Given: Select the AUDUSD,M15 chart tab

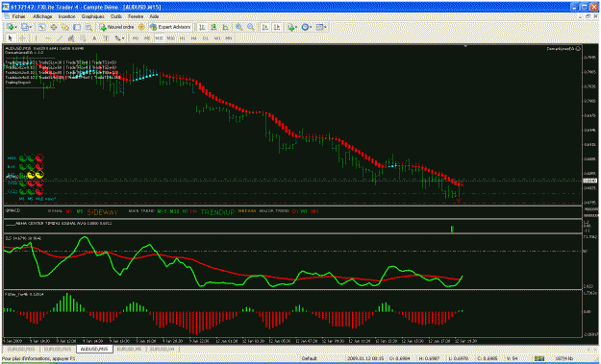Looking at the screenshot, I should (94, 349).
